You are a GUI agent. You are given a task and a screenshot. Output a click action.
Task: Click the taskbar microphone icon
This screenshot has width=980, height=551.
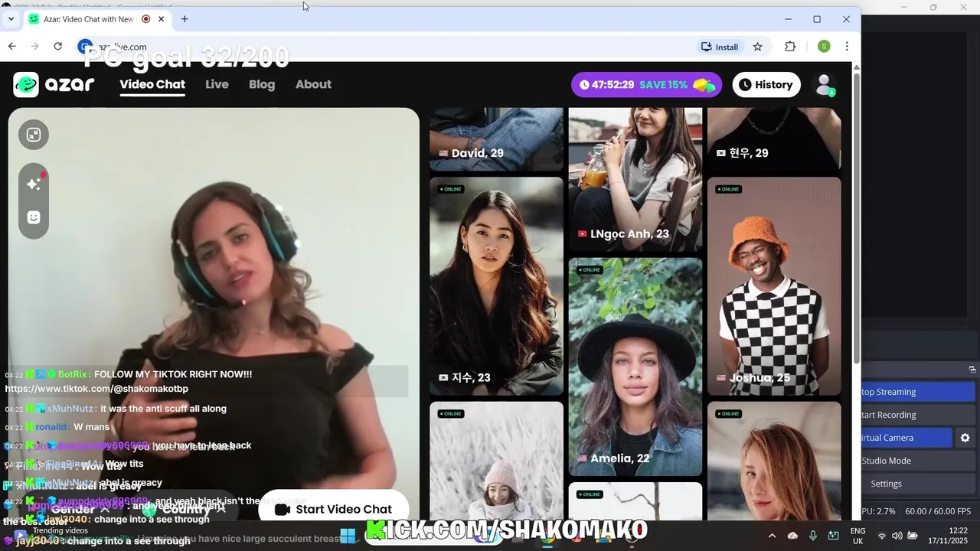(813, 536)
